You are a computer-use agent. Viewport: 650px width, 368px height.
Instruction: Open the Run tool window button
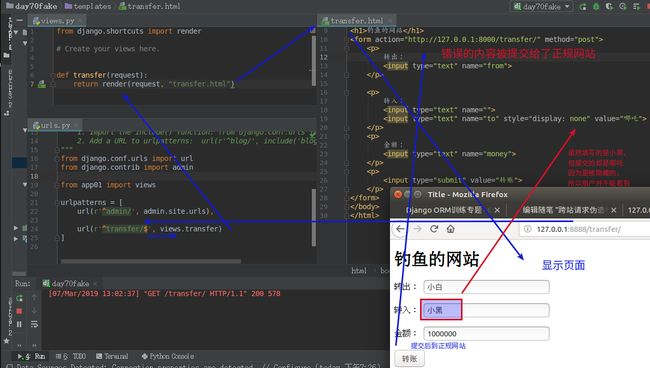click(x=32, y=356)
